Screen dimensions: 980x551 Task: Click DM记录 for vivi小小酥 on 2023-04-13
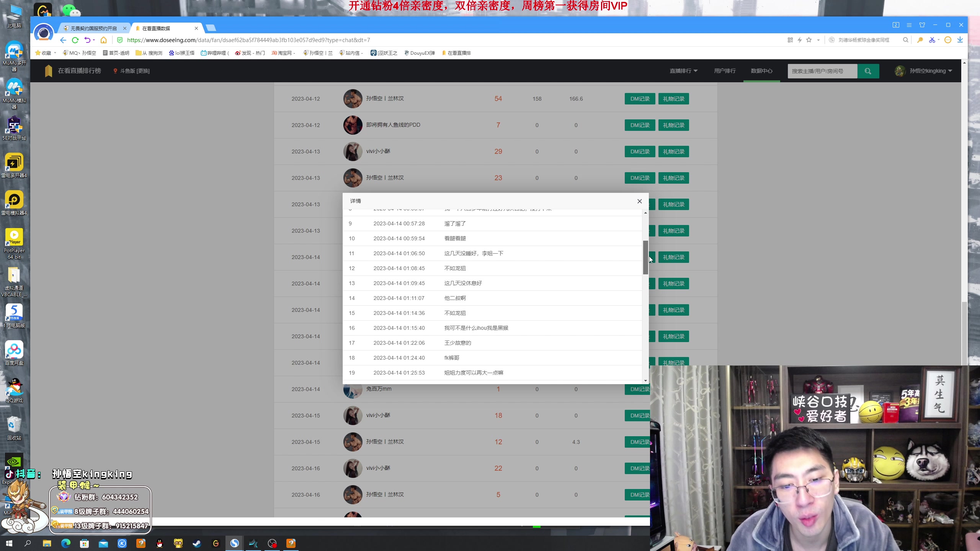pyautogui.click(x=640, y=152)
